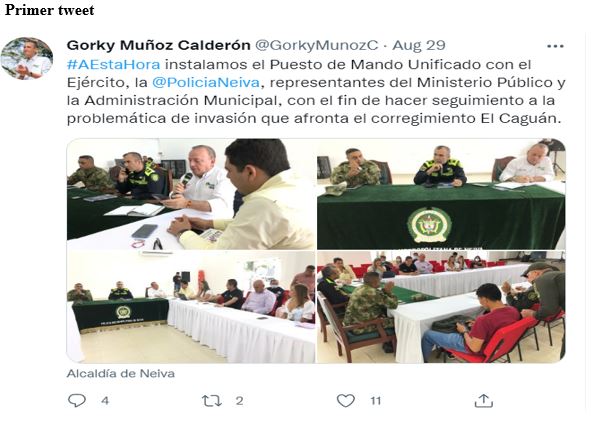The image size is (599, 425).
Task: Click the retweet arrows icon
Action: tap(211, 401)
